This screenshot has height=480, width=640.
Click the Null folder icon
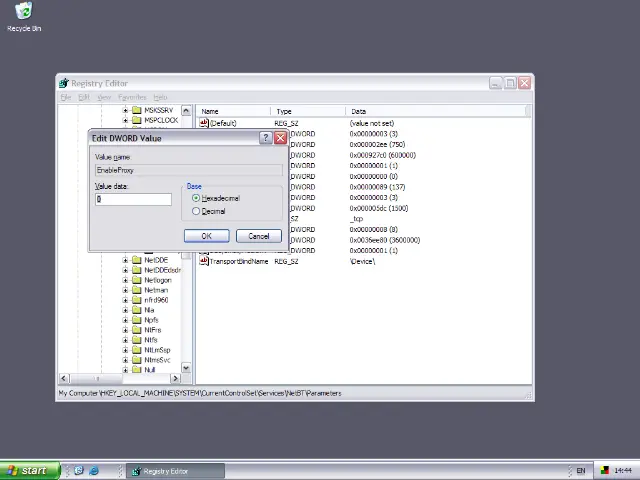[x=137, y=369]
